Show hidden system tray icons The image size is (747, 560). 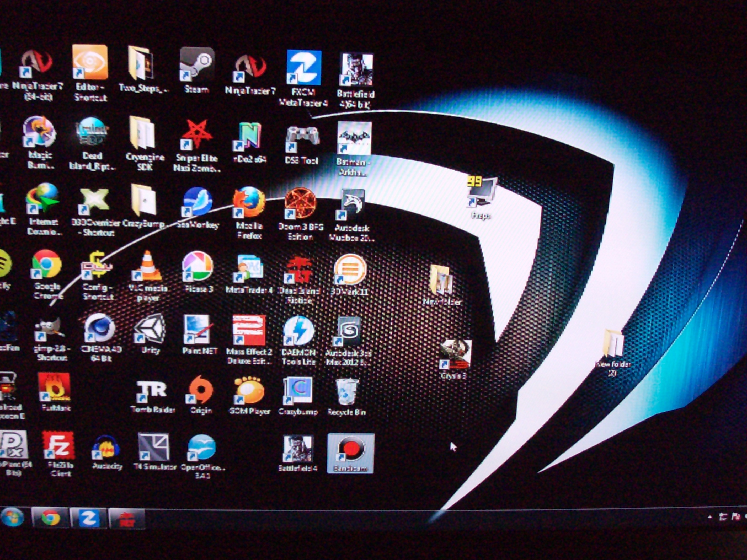709,516
